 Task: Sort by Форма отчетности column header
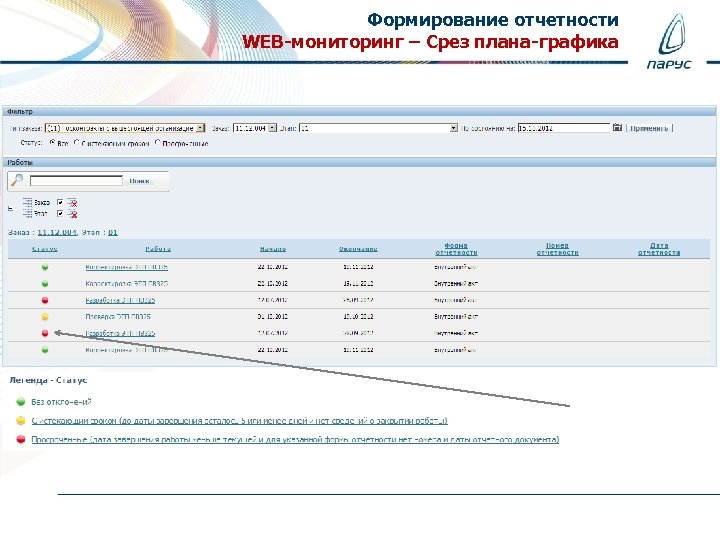tap(456, 249)
